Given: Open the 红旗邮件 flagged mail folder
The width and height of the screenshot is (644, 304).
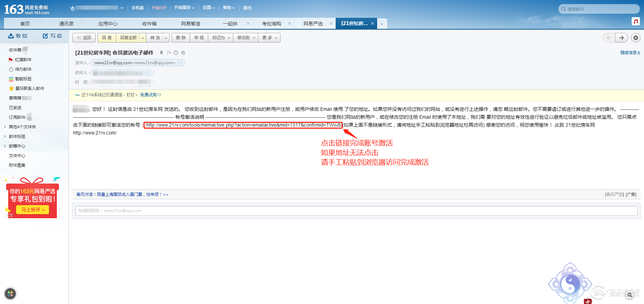Looking at the screenshot, I should pos(23,60).
